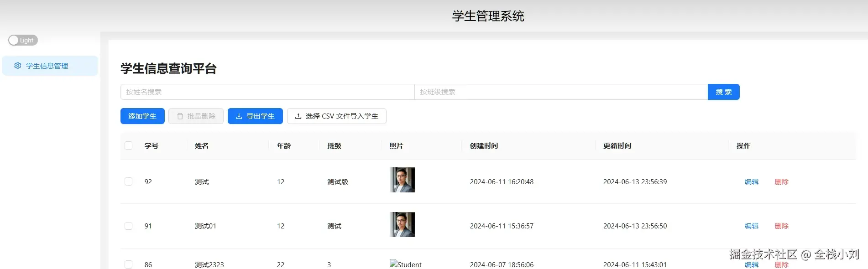
Task: Click the 姓名 column header
Action: pos(202,145)
